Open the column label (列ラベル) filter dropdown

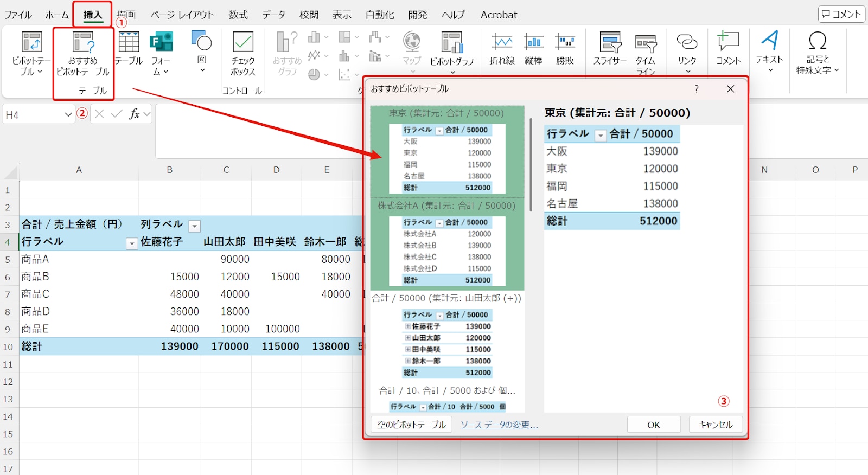click(195, 226)
